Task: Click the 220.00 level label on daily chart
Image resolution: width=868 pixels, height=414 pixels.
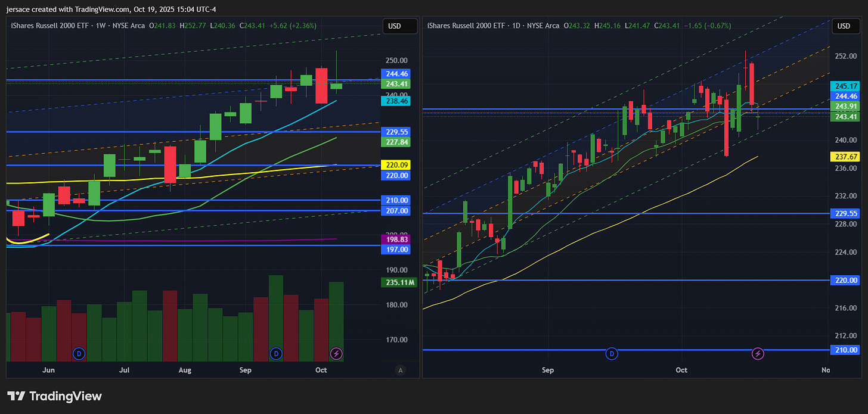Action: 847,280
